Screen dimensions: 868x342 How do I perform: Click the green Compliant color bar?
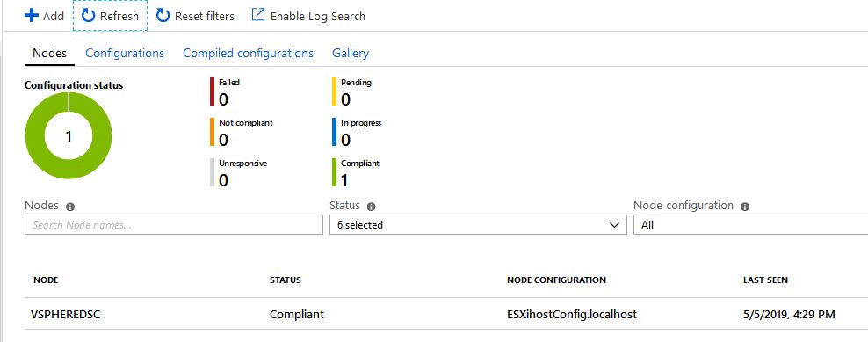coord(335,172)
